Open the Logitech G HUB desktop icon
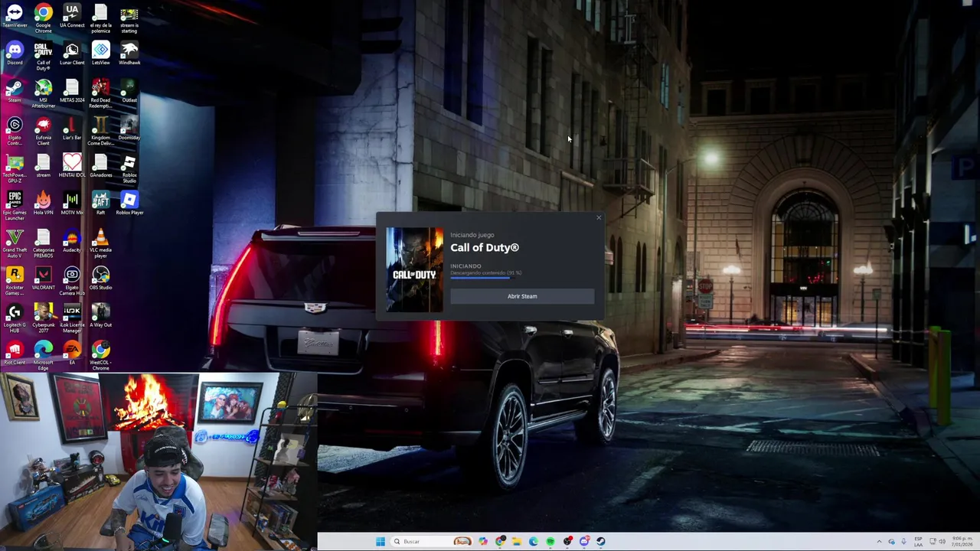 [15, 318]
